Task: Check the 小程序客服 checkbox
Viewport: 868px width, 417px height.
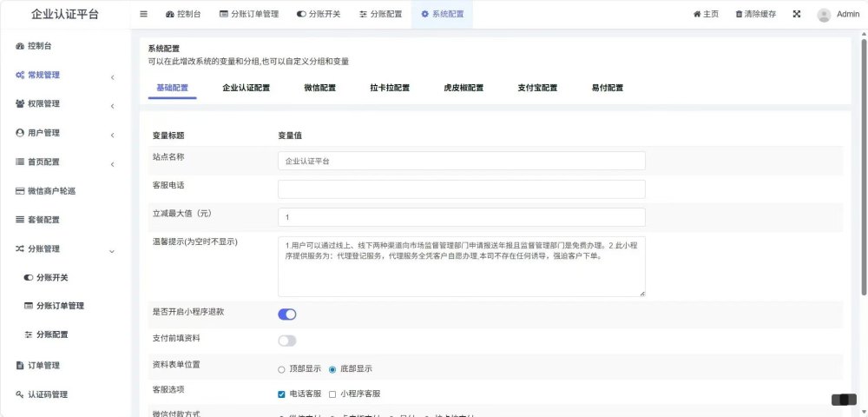Action: [x=332, y=394]
